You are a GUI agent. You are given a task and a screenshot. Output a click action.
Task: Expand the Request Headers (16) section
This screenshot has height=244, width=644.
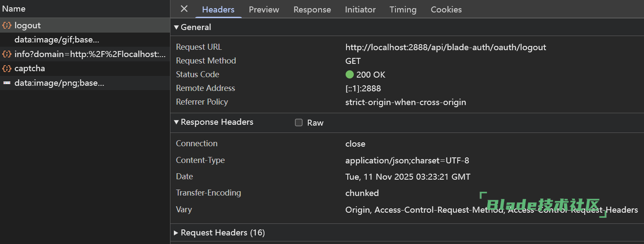(x=176, y=233)
